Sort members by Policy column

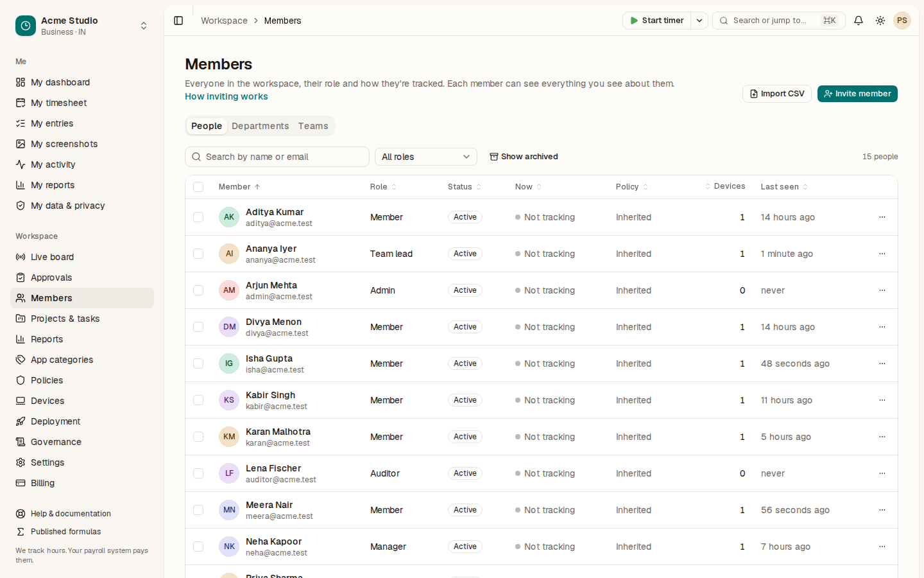point(632,187)
